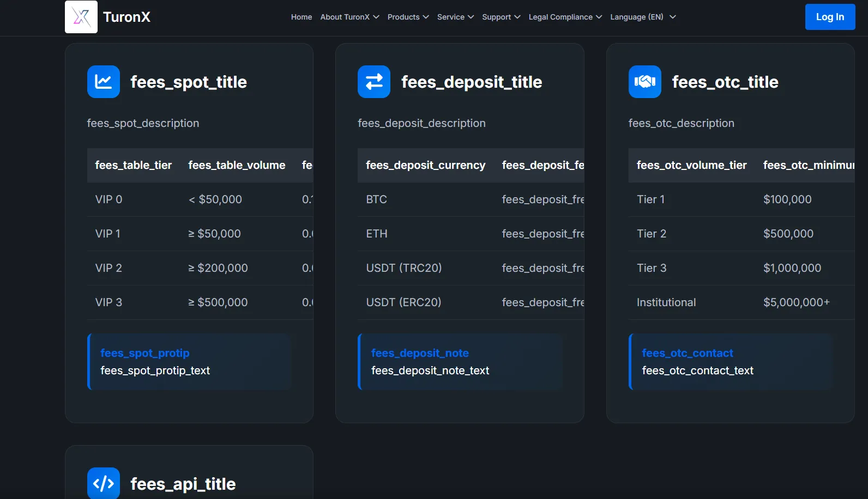Select the USDT (TRC20) deposit row
The image size is (868, 499).
(x=471, y=268)
